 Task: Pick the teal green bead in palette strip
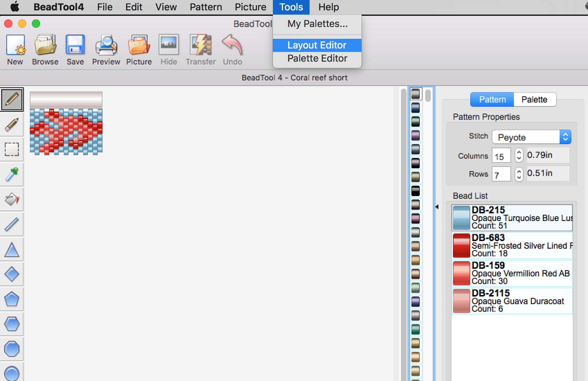(415, 329)
